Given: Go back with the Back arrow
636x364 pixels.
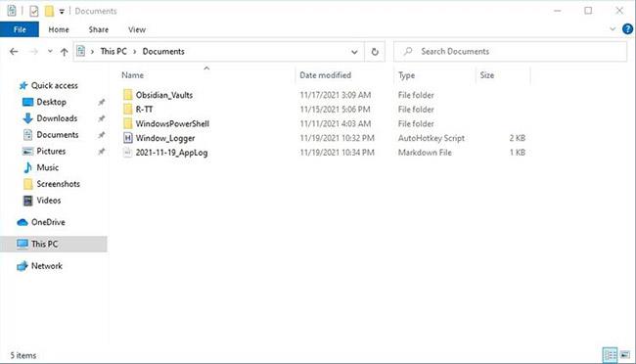Looking at the screenshot, I should point(14,52).
